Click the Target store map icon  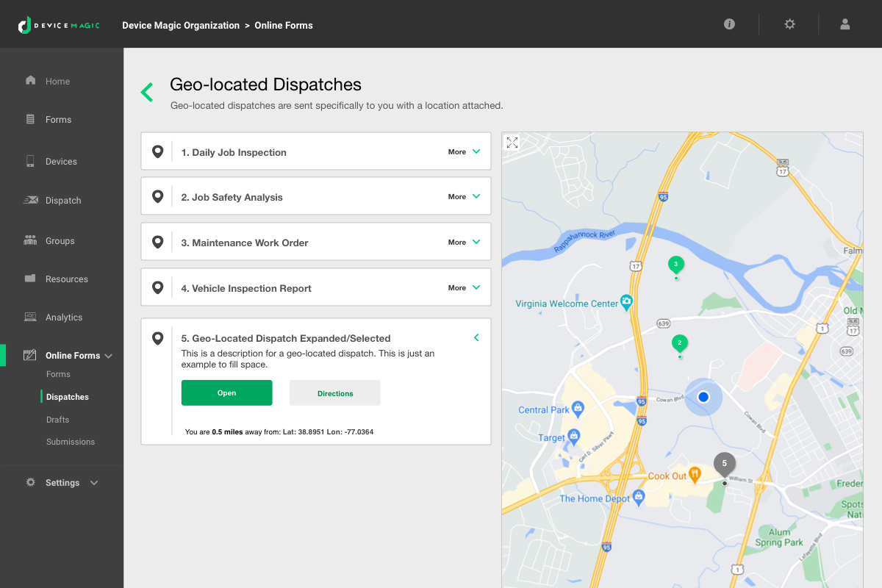click(574, 436)
